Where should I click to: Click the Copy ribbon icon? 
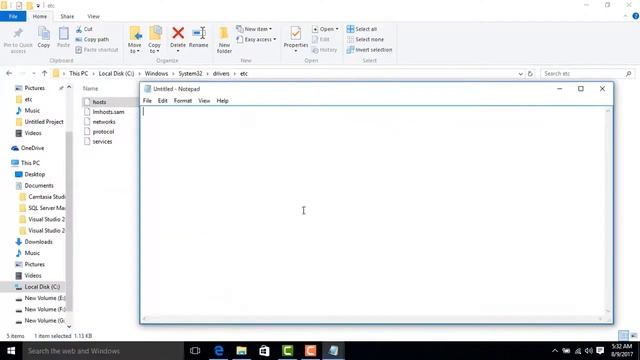click(44, 33)
